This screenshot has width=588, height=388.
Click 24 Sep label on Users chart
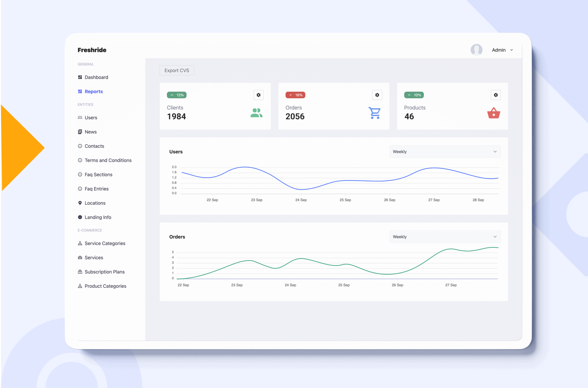pos(301,200)
